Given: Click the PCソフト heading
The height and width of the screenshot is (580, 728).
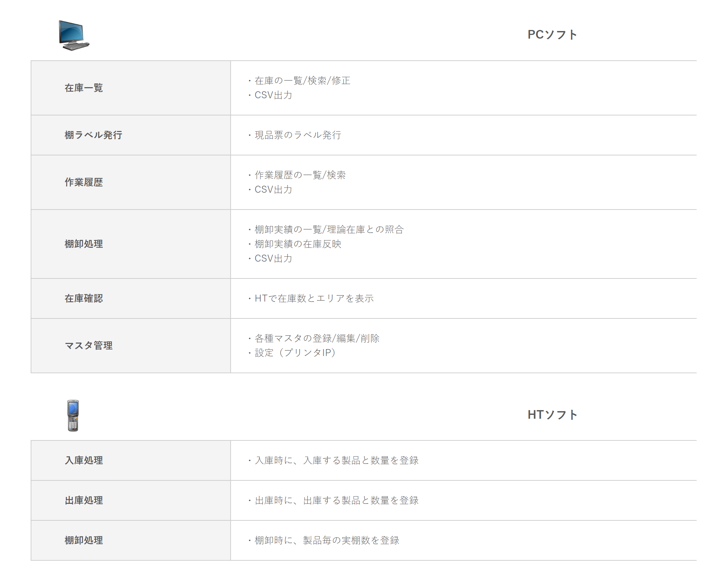Looking at the screenshot, I should (x=552, y=35).
